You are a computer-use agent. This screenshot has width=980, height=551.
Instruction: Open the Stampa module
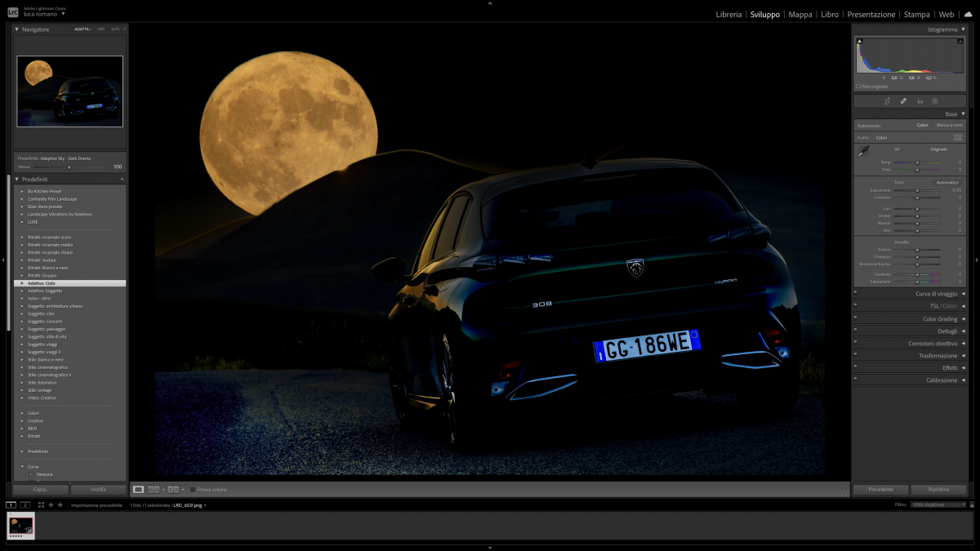pyautogui.click(x=917, y=15)
